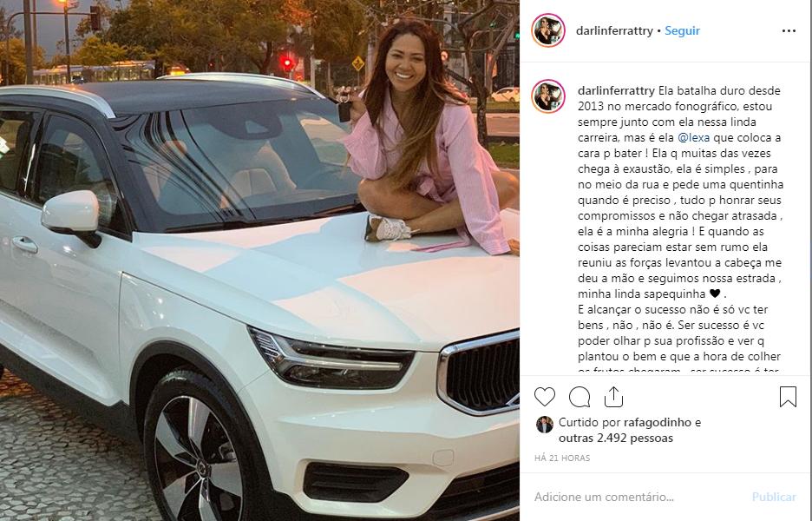Click the avatar next to the caption
Viewport: 812px width, 521px height.
point(548,96)
